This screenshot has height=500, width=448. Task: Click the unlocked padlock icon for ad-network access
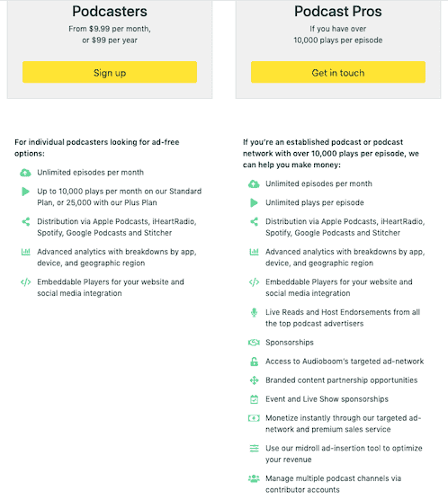[x=254, y=362]
